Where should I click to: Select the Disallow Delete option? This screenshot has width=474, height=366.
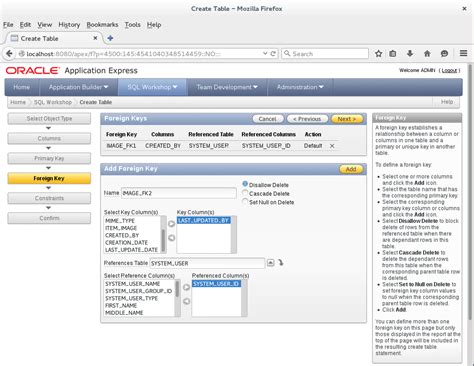pos(245,184)
